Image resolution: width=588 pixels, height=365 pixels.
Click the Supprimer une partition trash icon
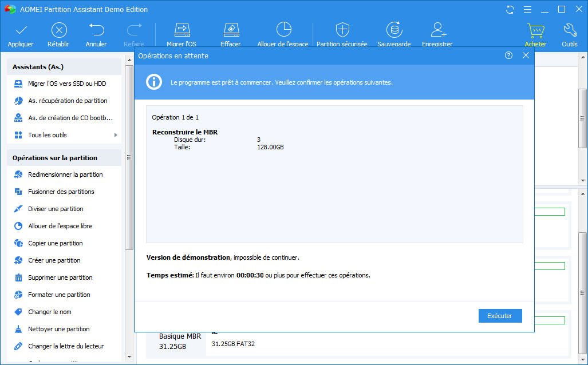pos(18,277)
